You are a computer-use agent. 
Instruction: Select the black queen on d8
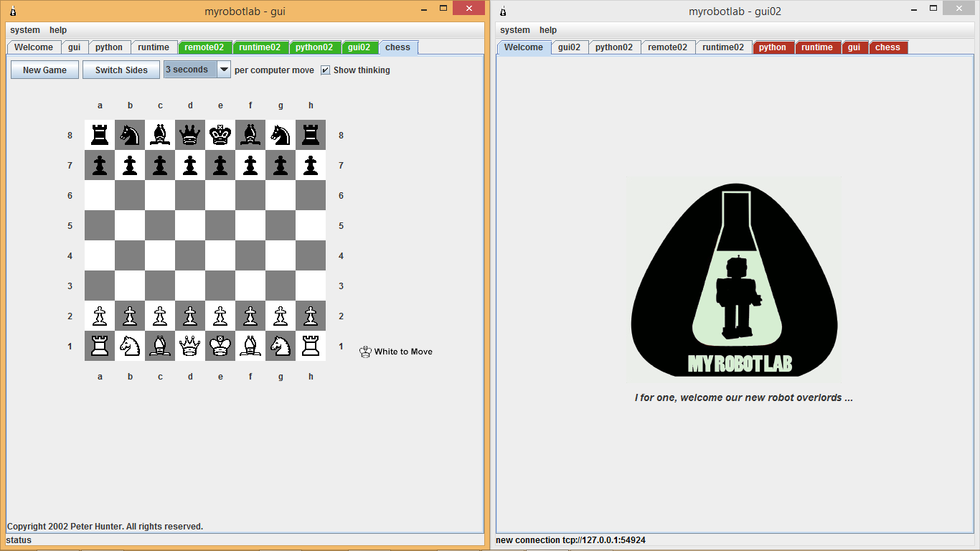pyautogui.click(x=190, y=135)
